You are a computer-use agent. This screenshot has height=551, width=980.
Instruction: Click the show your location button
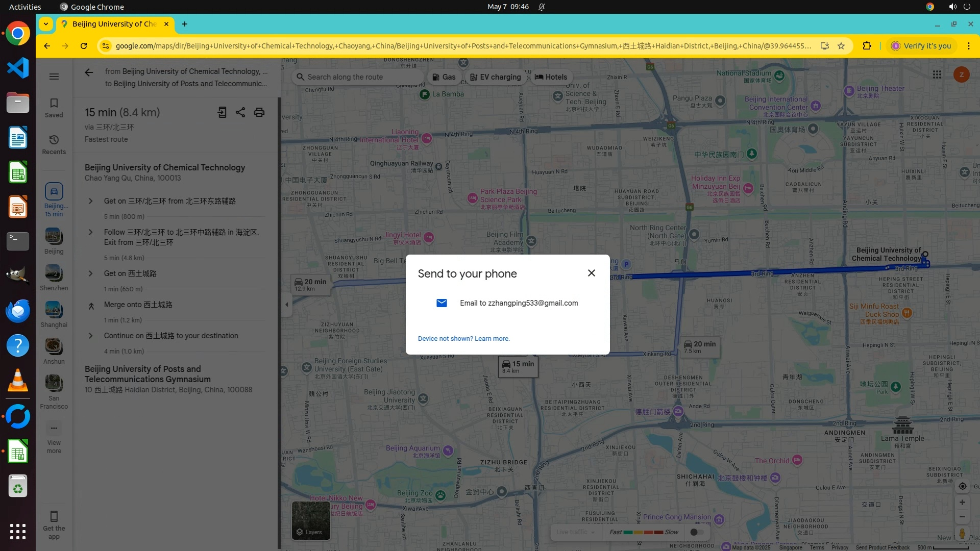coord(962,486)
